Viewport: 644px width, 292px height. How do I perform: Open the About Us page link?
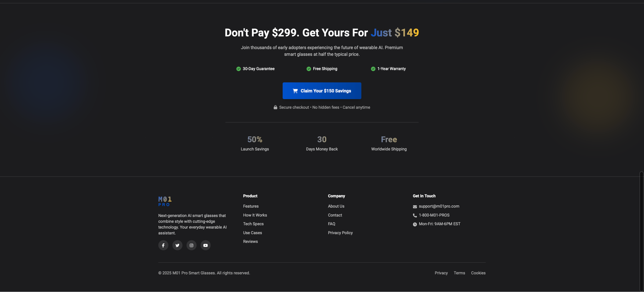pos(336,206)
